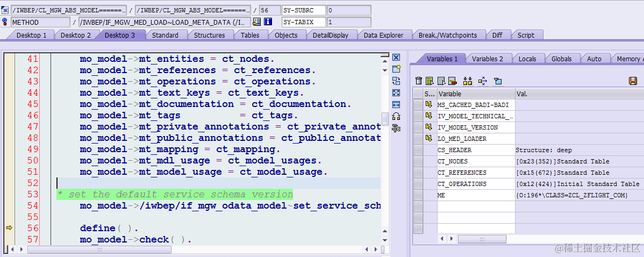The height and width of the screenshot is (257, 644).
Task: Click the event type icon beside METHOD field
Action: click(5, 22)
